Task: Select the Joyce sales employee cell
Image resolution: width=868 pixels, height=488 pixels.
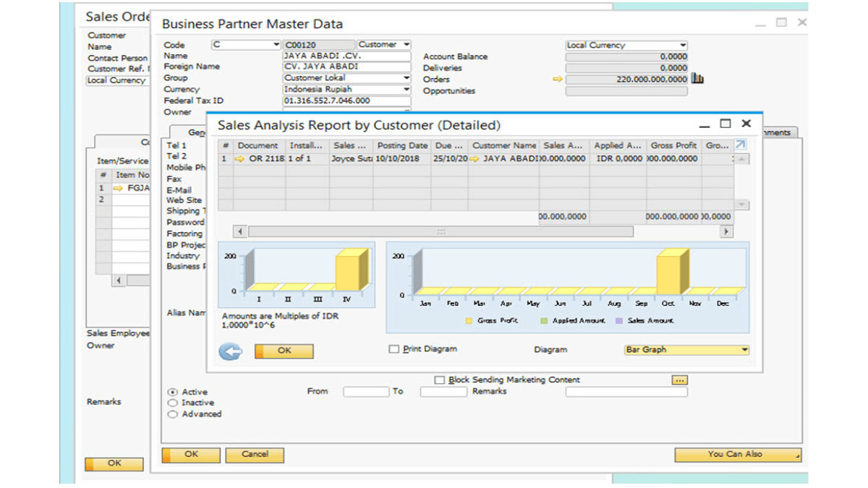Action: 351,158
